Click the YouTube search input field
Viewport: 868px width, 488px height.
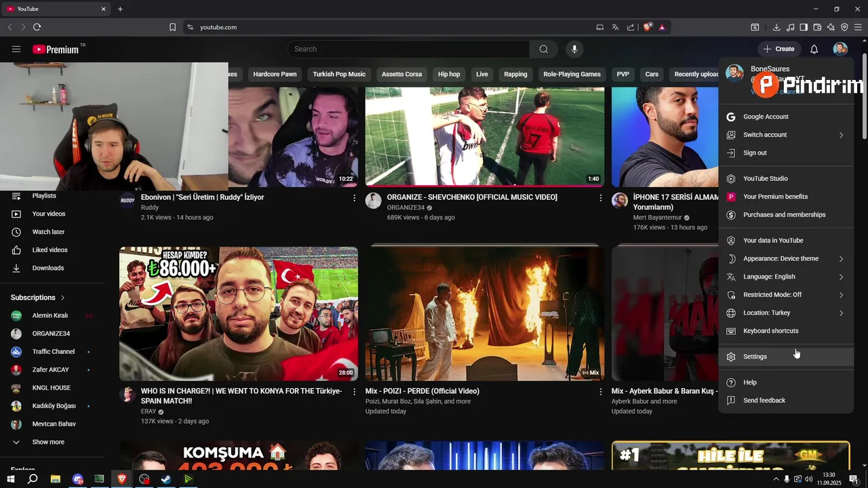click(x=409, y=49)
